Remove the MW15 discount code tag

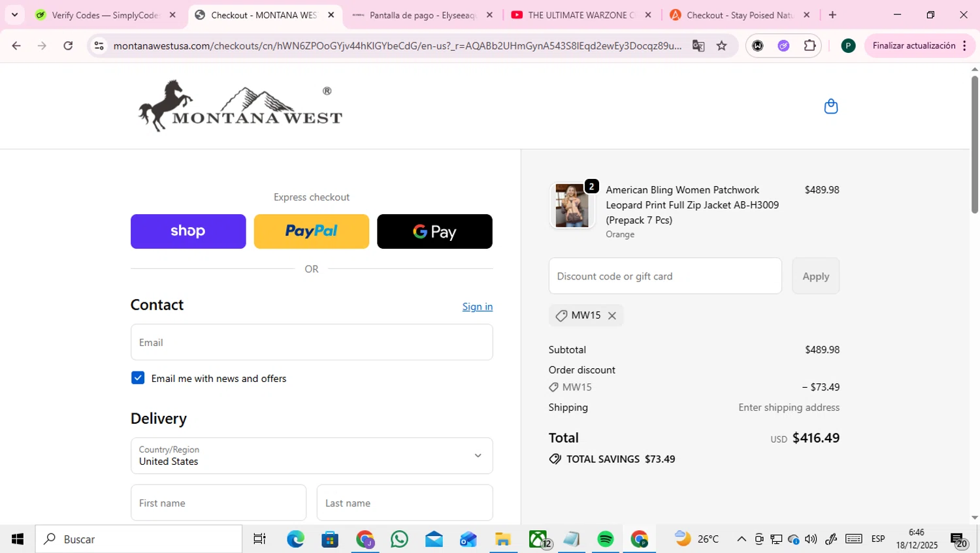pos(612,315)
